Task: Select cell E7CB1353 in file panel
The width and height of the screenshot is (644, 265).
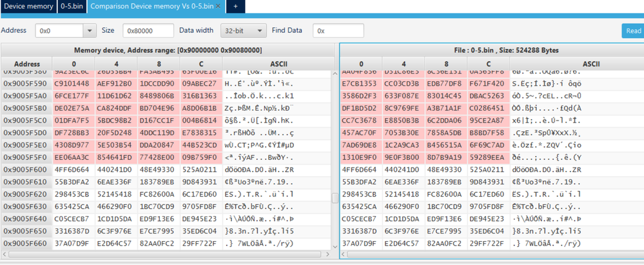Action: [360, 83]
